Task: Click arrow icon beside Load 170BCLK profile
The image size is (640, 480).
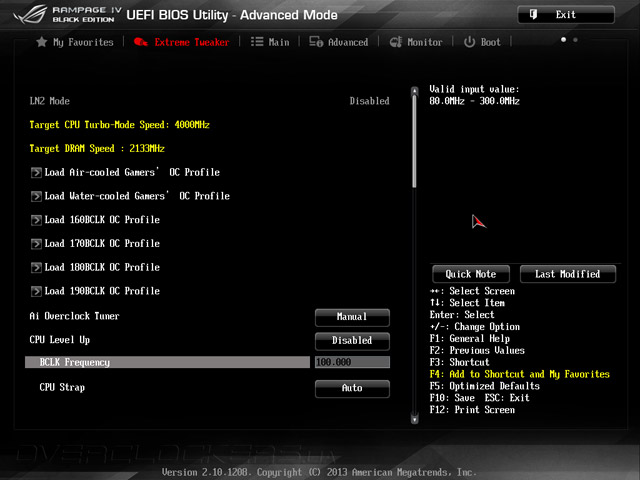Action: pyautogui.click(x=36, y=244)
